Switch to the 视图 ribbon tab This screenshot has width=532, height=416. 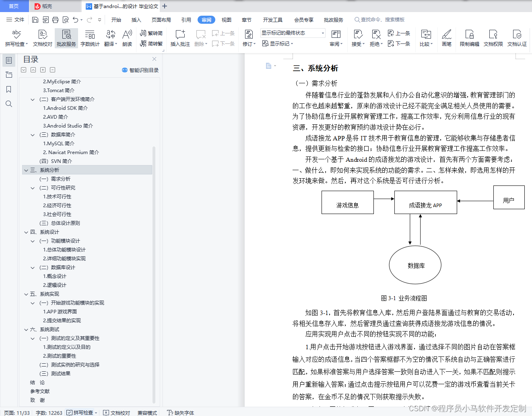coord(227,20)
